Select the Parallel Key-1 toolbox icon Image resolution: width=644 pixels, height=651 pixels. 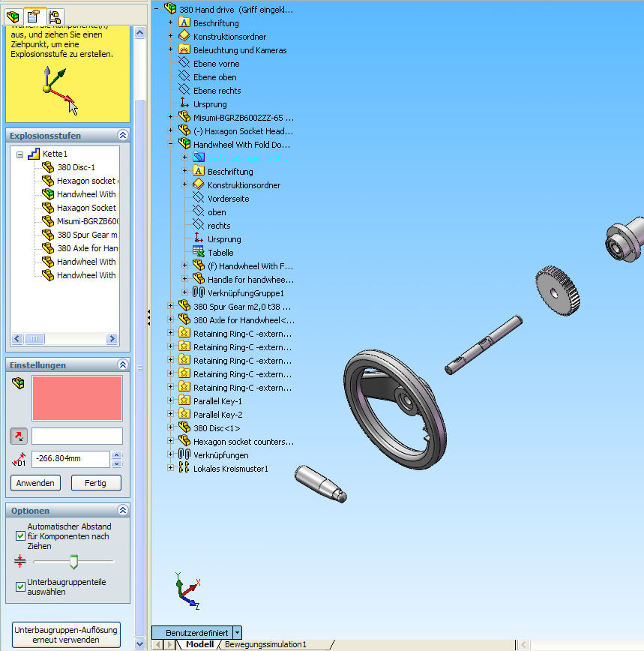point(184,400)
